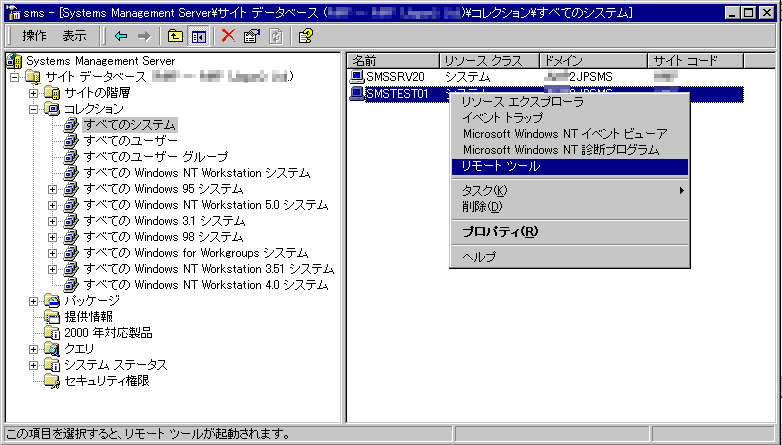The height and width of the screenshot is (445, 782).
Task: Click the セキュリティ権限 folder icon
Action: click(x=52, y=381)
